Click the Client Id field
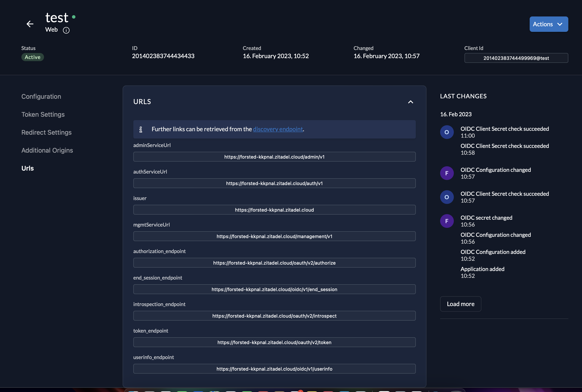 tap(516, 58)
